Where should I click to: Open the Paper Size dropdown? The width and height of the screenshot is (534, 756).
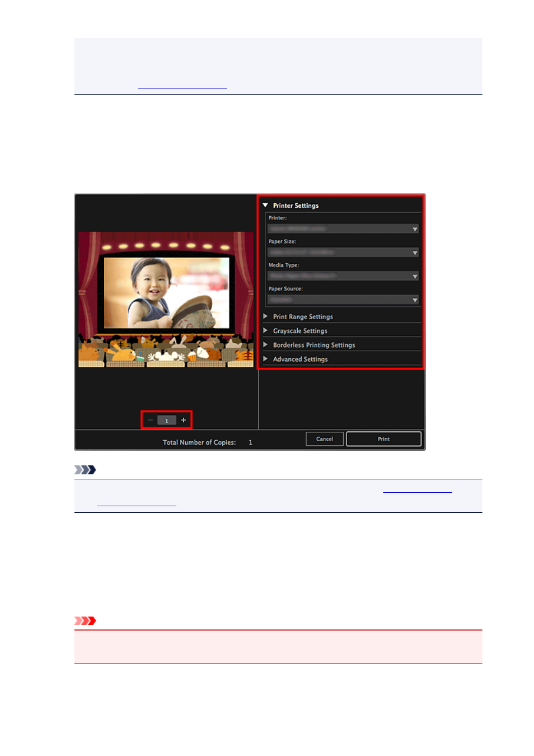click(x=343, y=253)
